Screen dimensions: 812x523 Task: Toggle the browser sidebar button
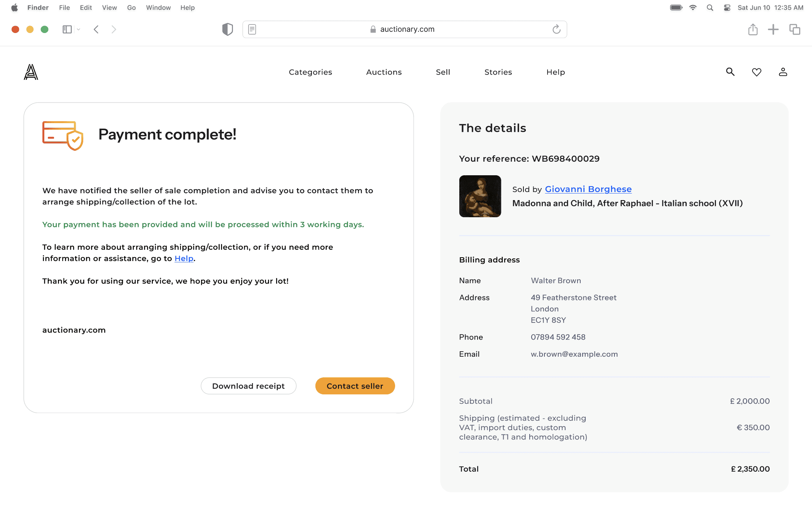click(x=67, y=30)
